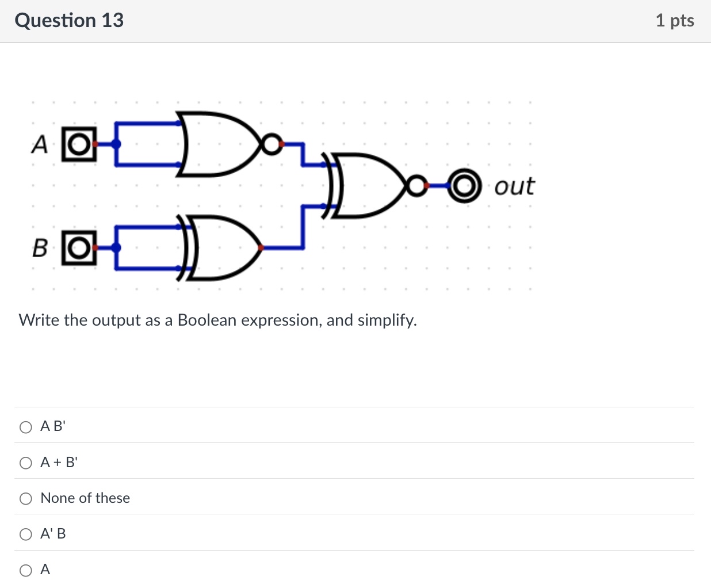The image size is (711, 588).
Task: Click the Question 13 header
Action: (x=69, y=20)
